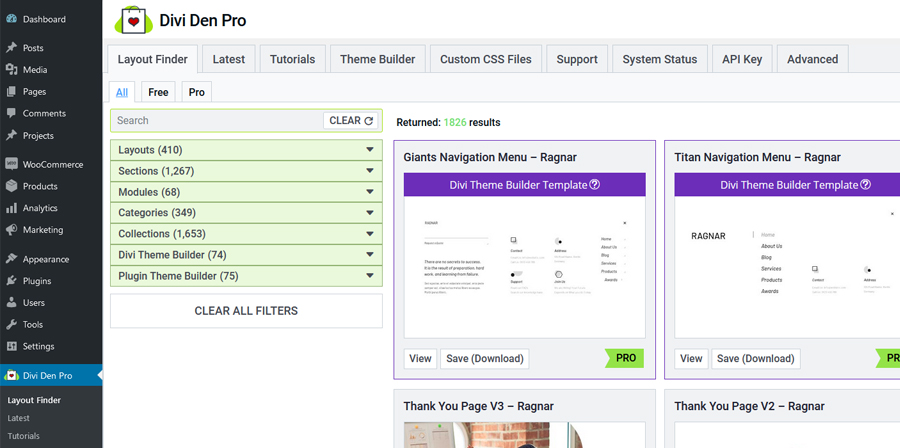Click Titan Navigation Menu – Ragnar title
The image size is (900, 448).
coord(758,157)
